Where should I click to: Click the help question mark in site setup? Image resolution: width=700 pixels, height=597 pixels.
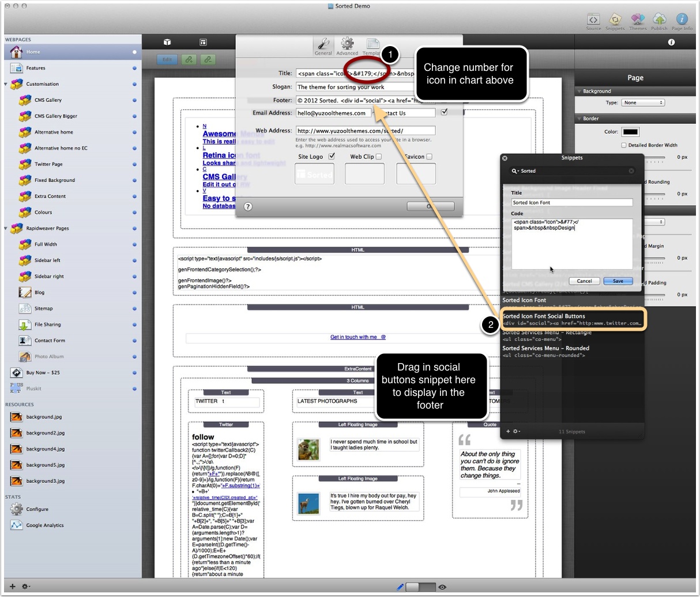248,206
